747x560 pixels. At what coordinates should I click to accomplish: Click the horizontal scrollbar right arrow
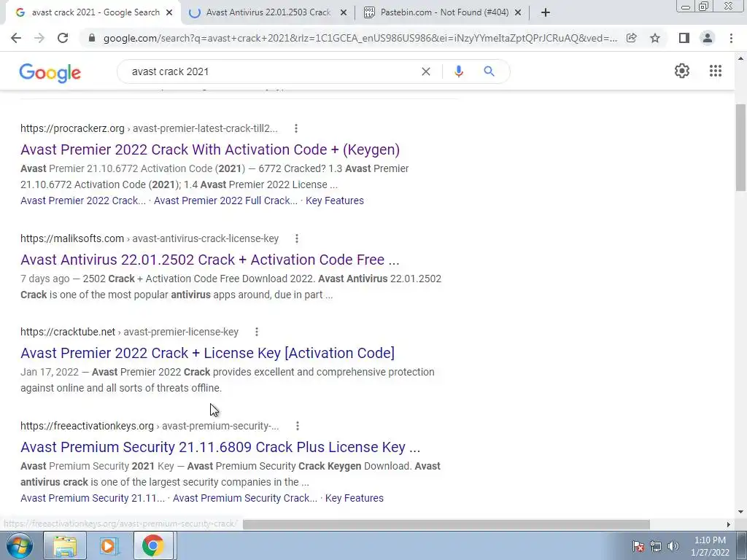pyautogui.click(x=729, y=524)
